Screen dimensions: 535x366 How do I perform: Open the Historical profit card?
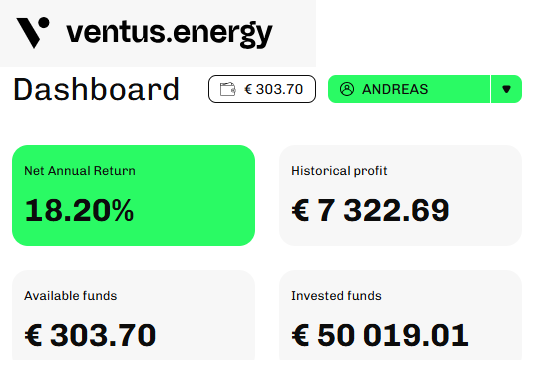pos(400,195)
